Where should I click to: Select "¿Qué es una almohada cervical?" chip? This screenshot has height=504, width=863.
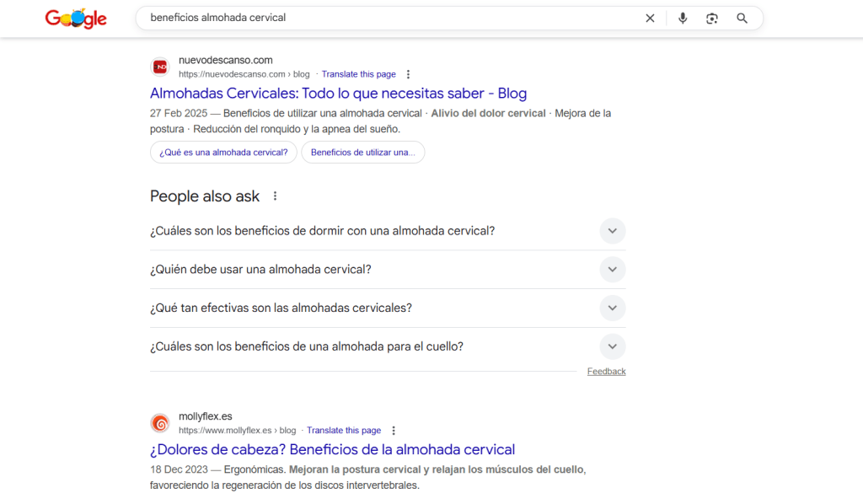coord(223,153)
